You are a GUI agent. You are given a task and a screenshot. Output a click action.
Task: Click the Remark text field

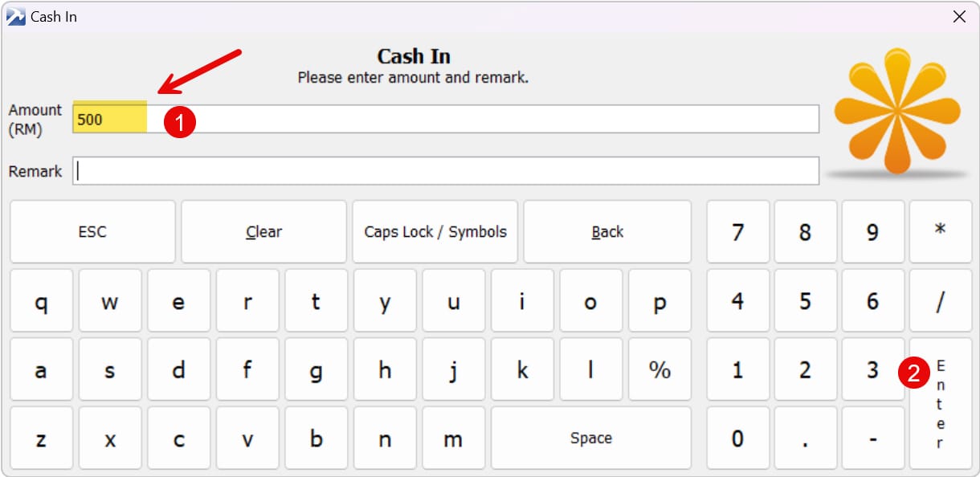click(446, 171)
